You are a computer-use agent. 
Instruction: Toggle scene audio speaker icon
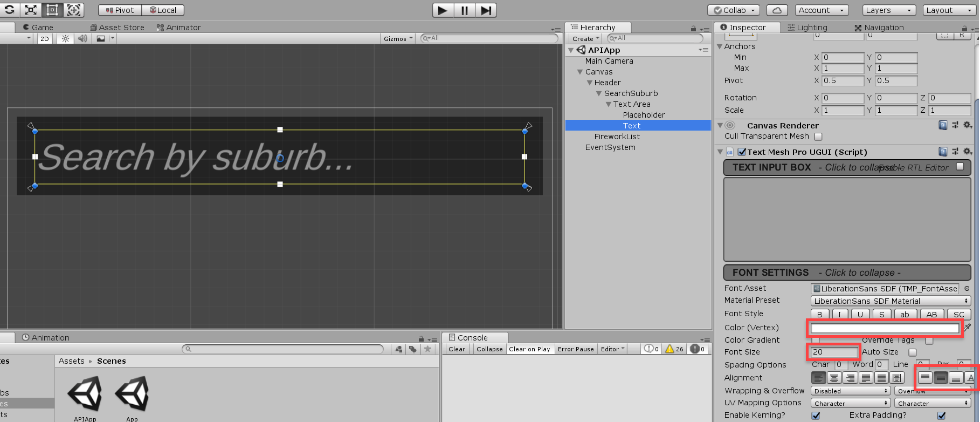pyautogui.click(x=82, y=38)
